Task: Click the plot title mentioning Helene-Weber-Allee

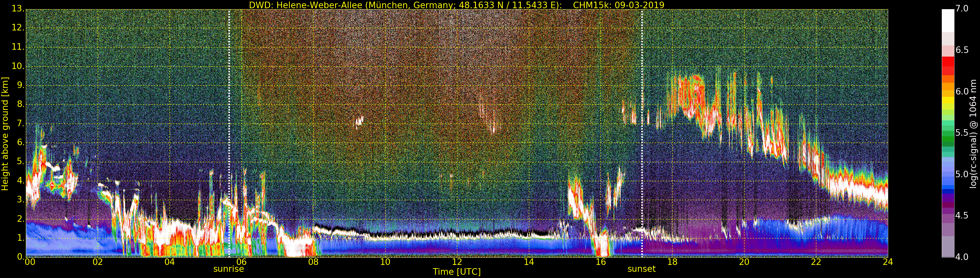Action: (457, 5)
